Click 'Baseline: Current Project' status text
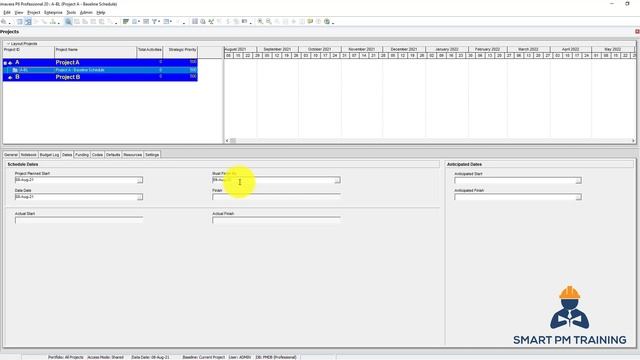The image size is (640, 360). coord(204,357)
